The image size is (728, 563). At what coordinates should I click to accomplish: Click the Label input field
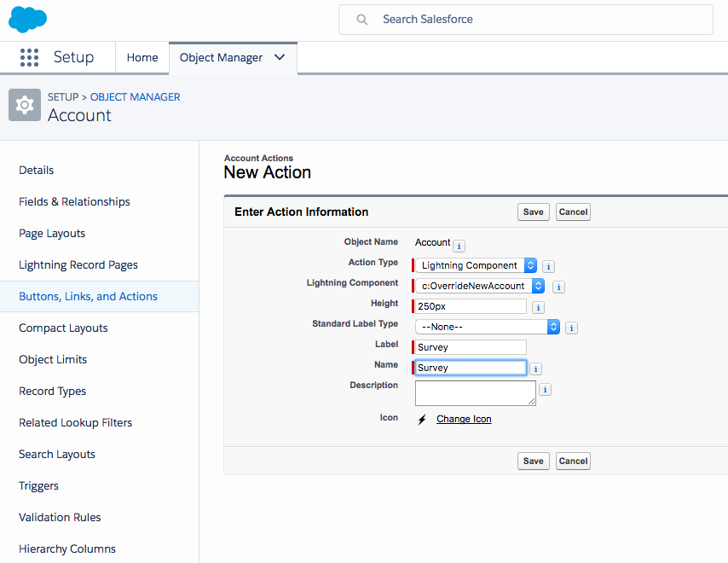[x=471, y=347]
